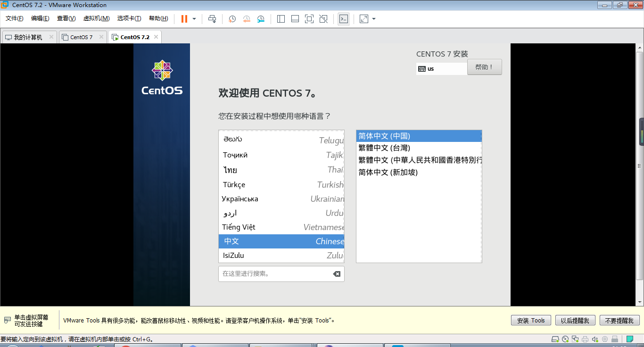Select 中文 Chinese in the language list
The height and width of the screenshot is (347, 644).
tap(281, 241)
